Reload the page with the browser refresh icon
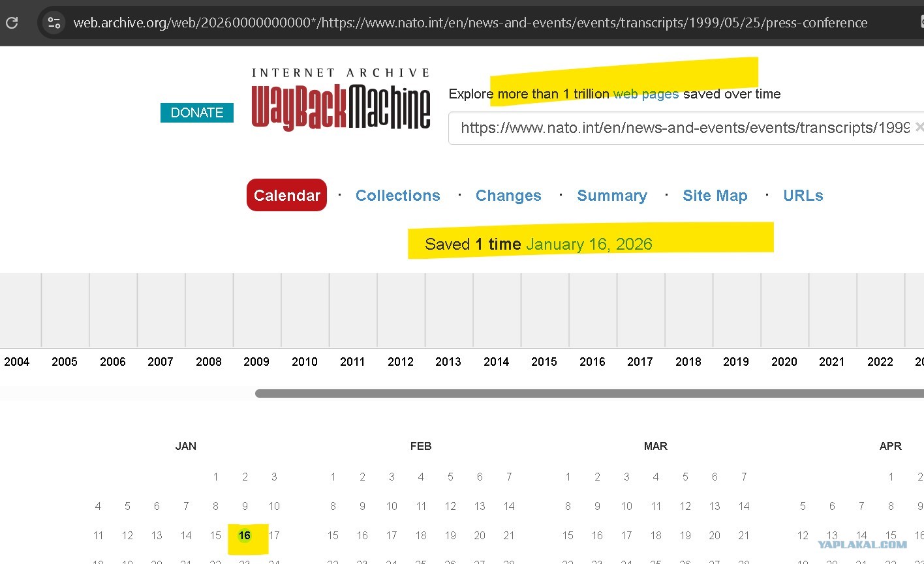The width and height of the screenshot is (924, 564). (x=12, y=23)
